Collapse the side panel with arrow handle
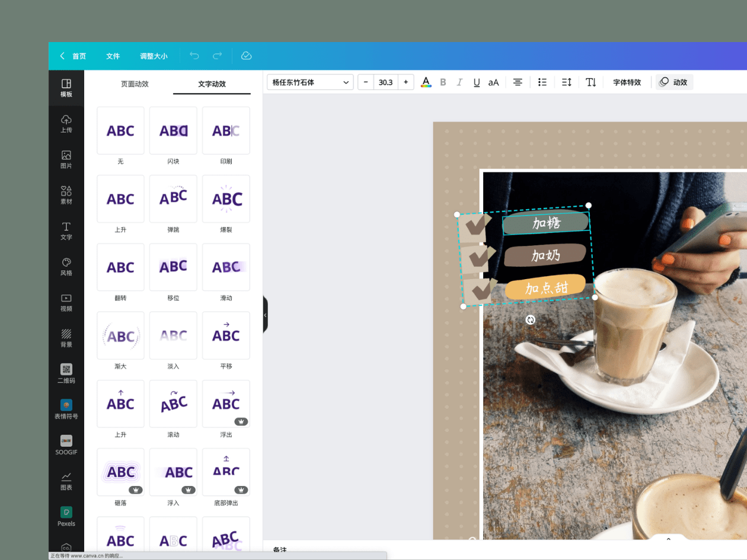The height and width of the screenshot is (560, 747). pos(265,315)
